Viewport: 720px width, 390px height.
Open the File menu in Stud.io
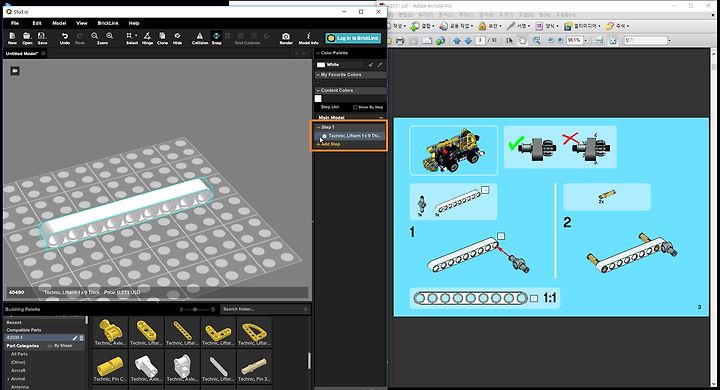[x=15, y=23]
